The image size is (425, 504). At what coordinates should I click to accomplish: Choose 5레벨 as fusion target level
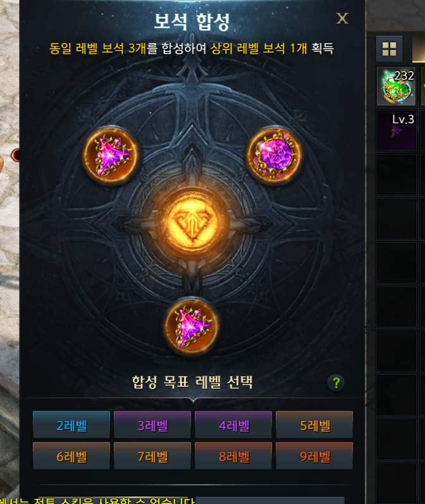tap(314, 425)
